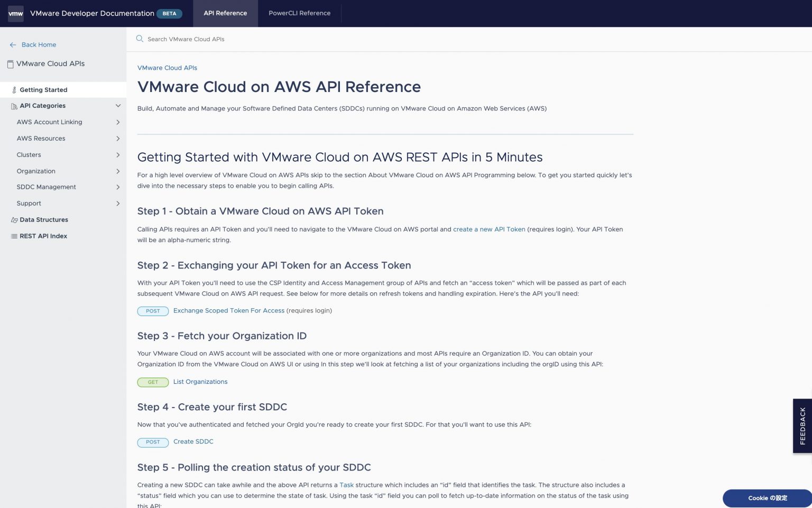Click the Getting Started info icon
Image resolution: width=812 pixels, height=508 pixels.
click(x=14, y=90)
